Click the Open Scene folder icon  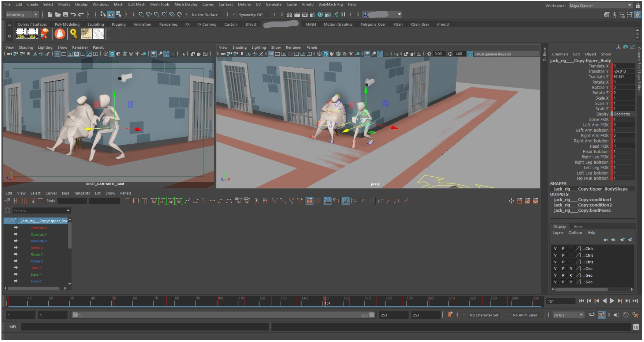tap(58, 15)
